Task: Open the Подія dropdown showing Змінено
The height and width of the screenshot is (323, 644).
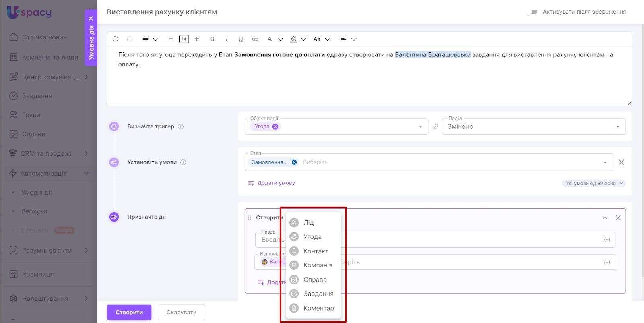Action: (533, 126)
